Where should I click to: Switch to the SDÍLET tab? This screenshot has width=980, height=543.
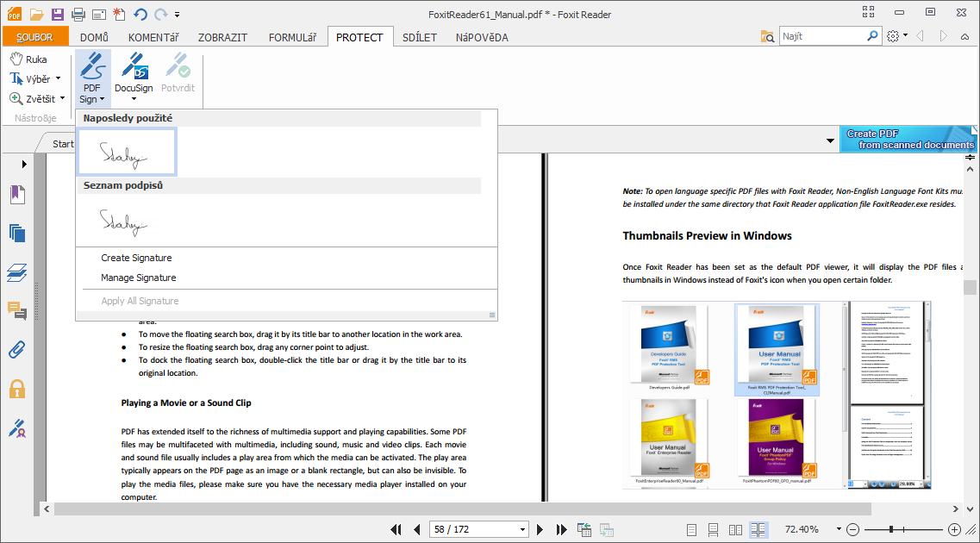click(x=420, y=37)
